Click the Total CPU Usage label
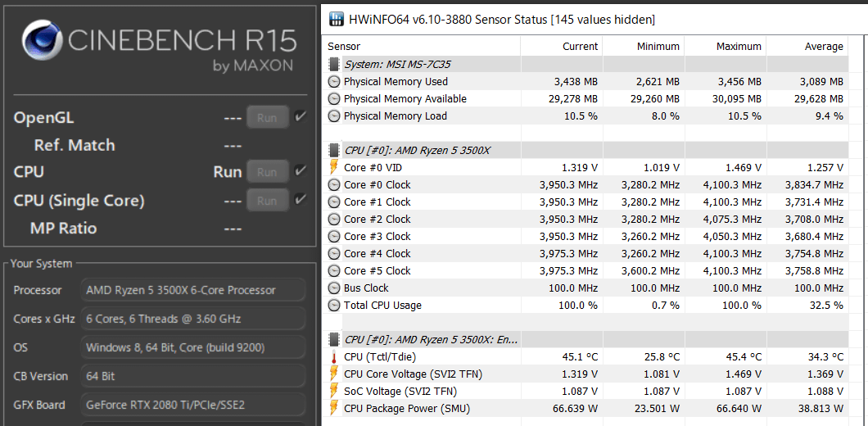 382,306
